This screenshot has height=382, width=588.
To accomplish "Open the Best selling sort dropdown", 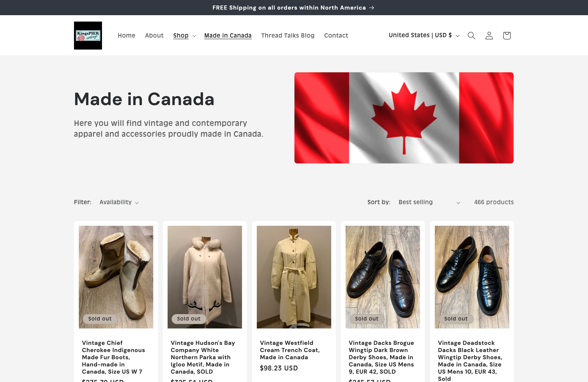I will pos(429,202).
